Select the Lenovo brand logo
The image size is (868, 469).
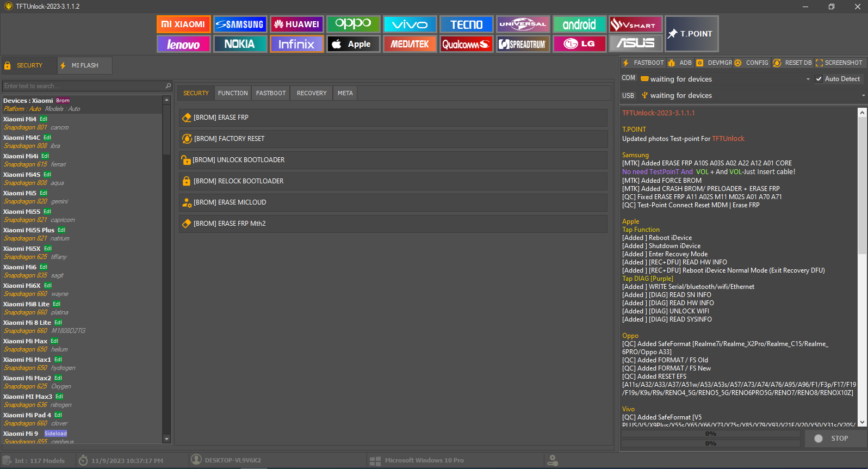(183, 44)
